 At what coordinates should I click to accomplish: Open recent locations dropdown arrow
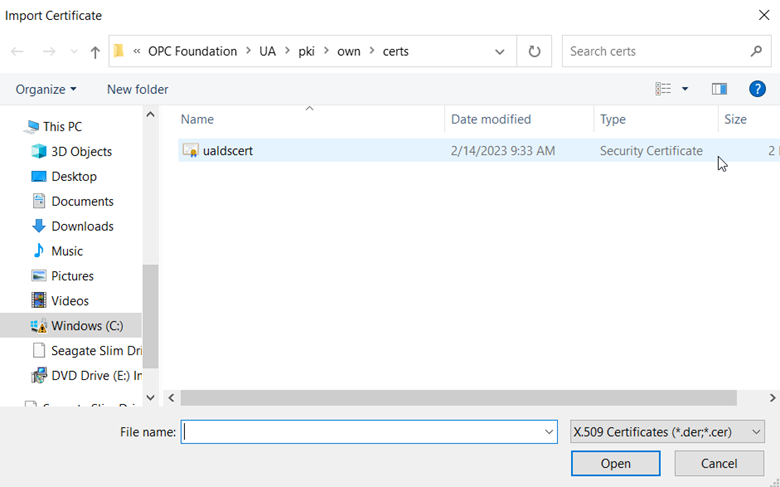[74, 52]
